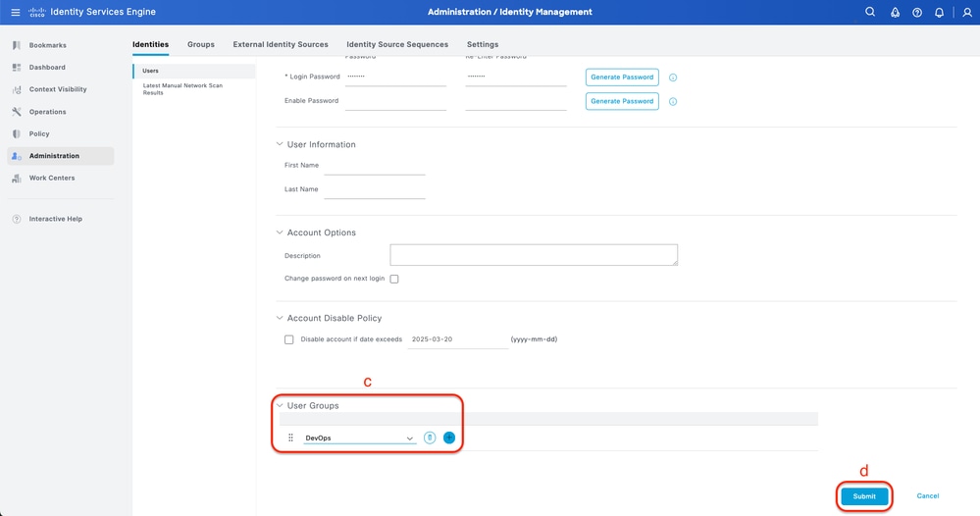Click the Dashboard sidebar icon
The width and height of the screenshot is (980, 516).
click(17, 68)
